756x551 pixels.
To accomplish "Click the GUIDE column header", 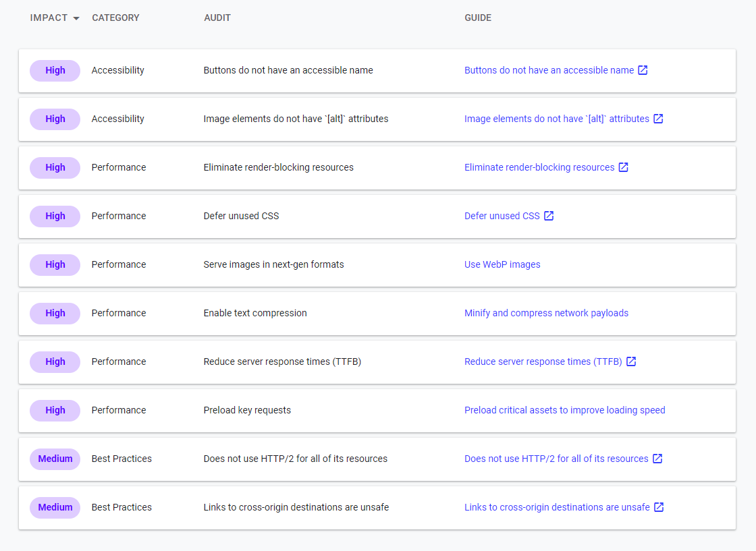I will click(x=478, y=18).
